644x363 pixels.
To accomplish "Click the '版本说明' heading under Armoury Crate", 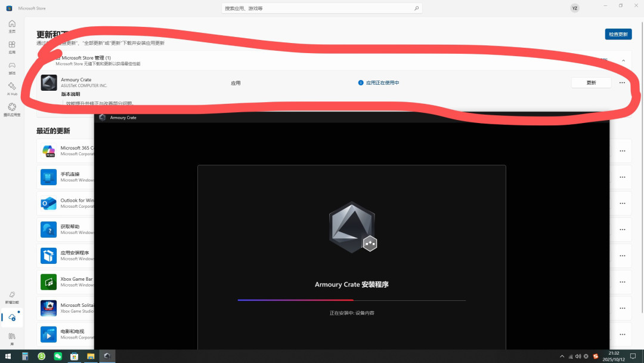I will click(x=70, y=94).
